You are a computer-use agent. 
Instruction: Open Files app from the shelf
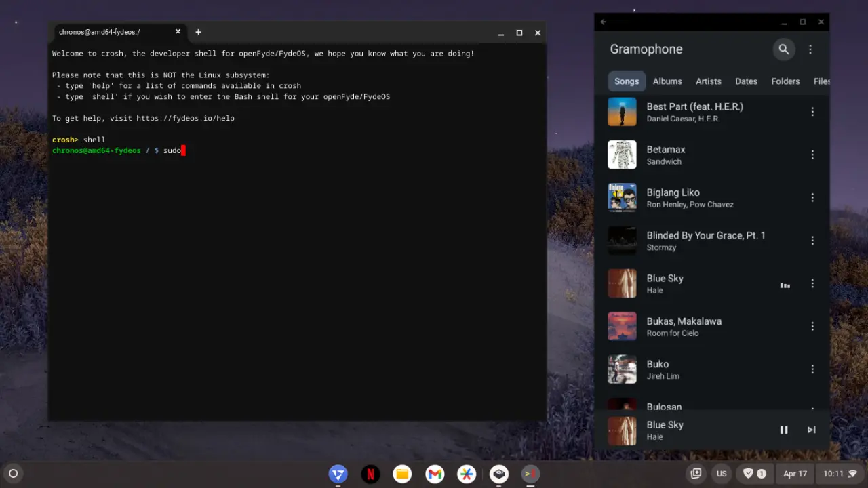tap(402, 474)
